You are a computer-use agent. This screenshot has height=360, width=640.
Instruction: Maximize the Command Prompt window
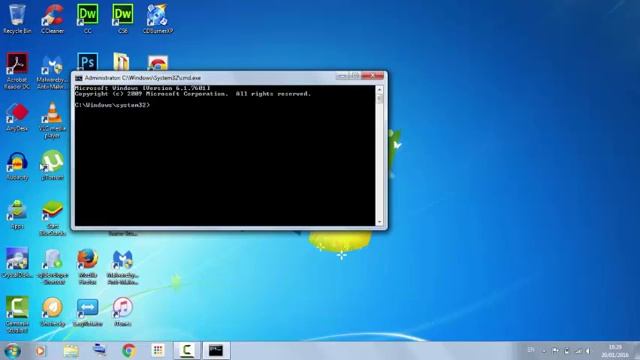click(x=354, y=76)
